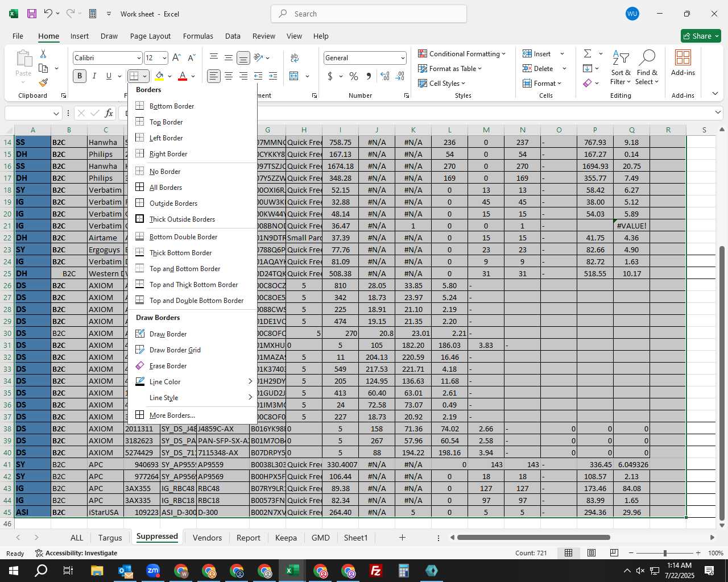Open the FileZilla taskbar icon

pyautogui.click(x=376, y=571)
